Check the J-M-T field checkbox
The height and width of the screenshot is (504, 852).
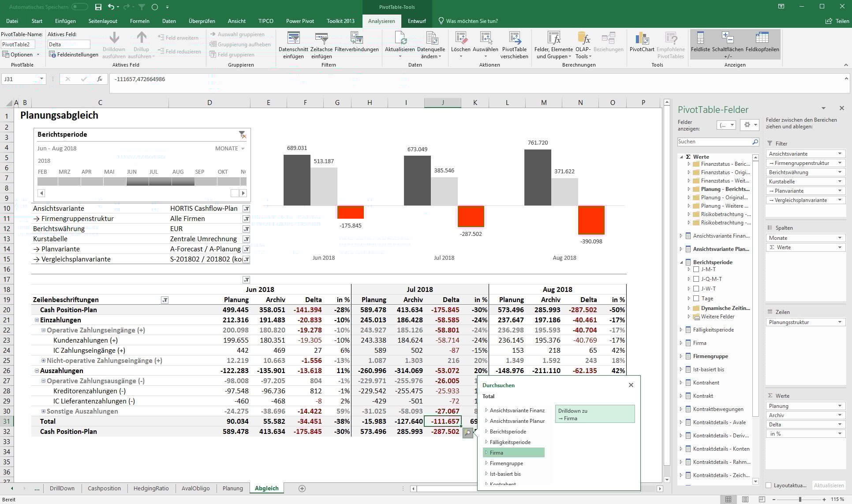(696, 269)
